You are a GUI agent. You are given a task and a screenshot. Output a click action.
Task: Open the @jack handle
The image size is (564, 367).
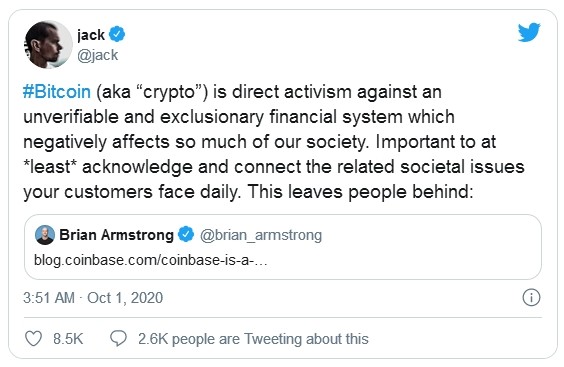pos(98,55)
